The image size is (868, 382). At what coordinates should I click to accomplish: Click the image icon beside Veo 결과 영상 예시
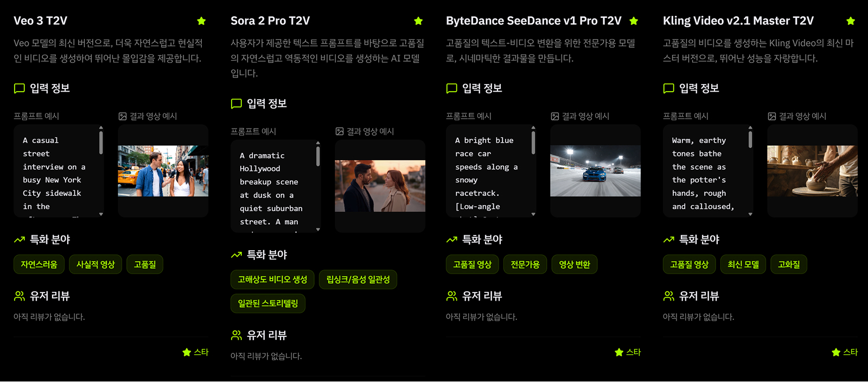tap(123, 116)
